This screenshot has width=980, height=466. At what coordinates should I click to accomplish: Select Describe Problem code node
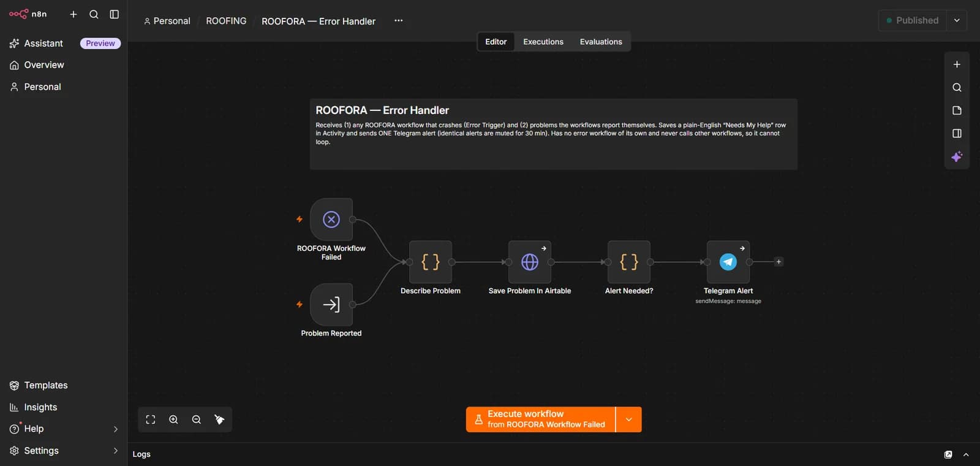431,262
